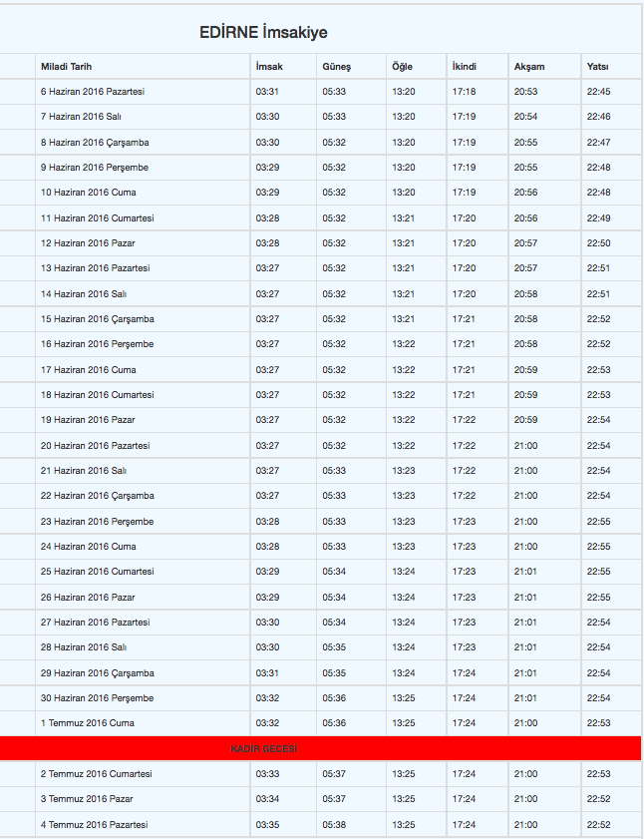This screenshot has height=839, width=644.
Task: Select the 6 Haziran 2016 Pazartesi date cell
Action: click(93, 92)
